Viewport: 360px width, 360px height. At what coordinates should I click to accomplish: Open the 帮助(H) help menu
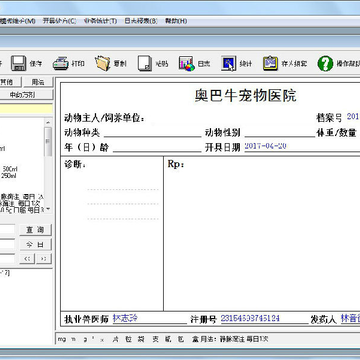click(176, 21)
